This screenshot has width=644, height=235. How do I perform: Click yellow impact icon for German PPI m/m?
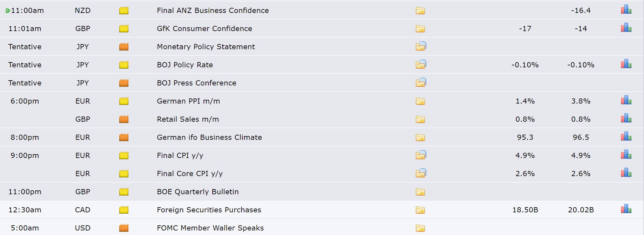point(124,101)
